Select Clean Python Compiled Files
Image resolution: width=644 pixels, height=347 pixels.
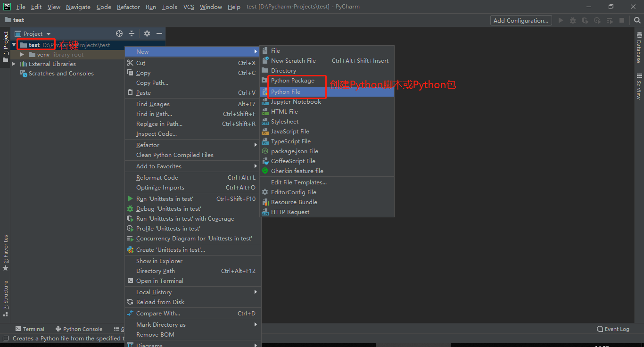pos(193,155)
